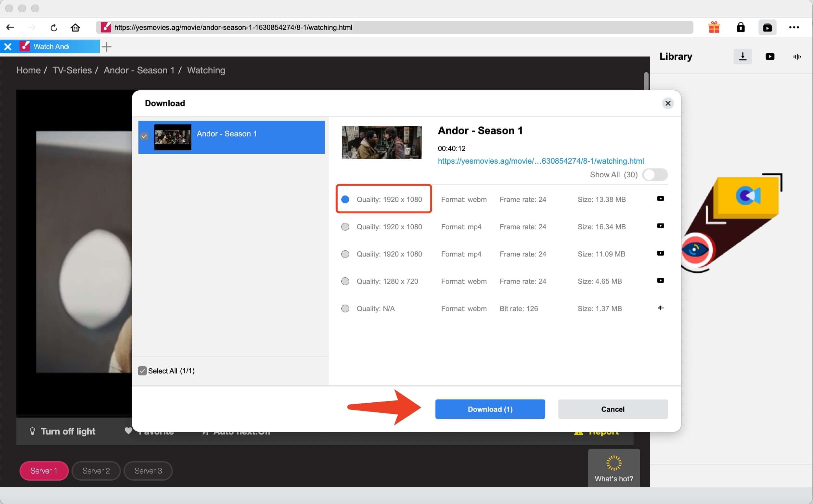
Task: Select the 16.34 MB mp4 quality option
Action: (x=345, y=227)
